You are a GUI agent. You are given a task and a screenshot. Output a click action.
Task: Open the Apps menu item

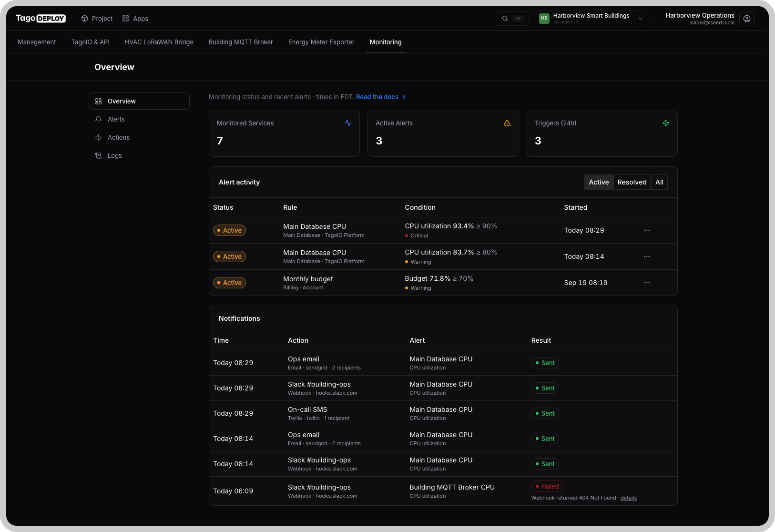coord(135,19)
